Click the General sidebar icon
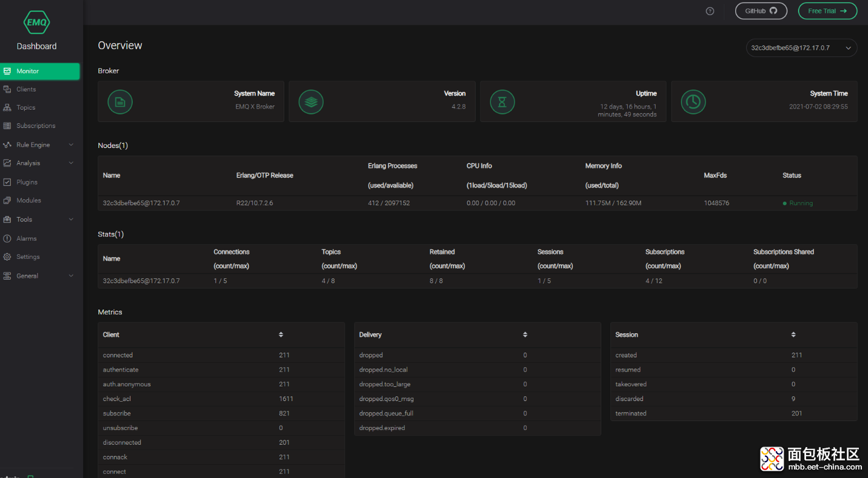Viewport: 868px width, 478px height. [x=7, y=276]
